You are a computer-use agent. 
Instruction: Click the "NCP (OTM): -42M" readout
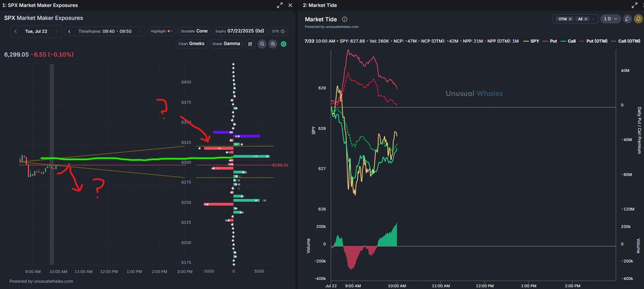(439, 41)
